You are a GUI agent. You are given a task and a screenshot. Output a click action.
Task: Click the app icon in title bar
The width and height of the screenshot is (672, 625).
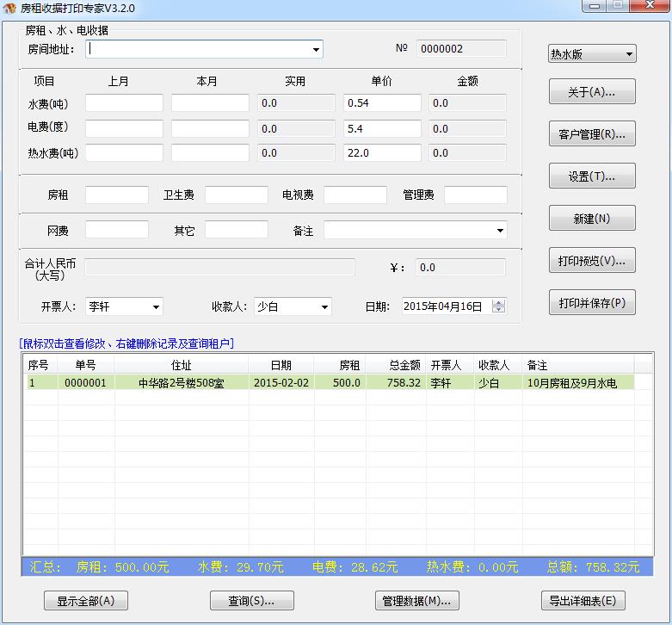(x=9, y=9)
